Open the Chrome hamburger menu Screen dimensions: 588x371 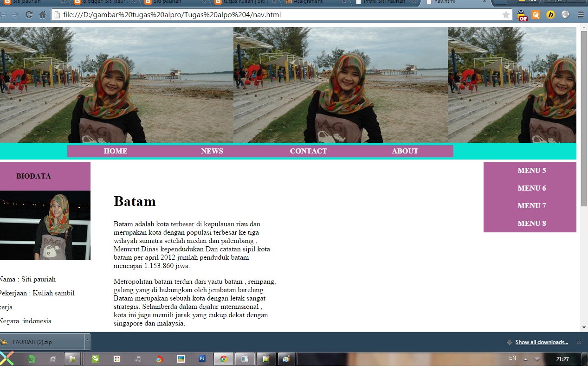[x=581, y=15]
